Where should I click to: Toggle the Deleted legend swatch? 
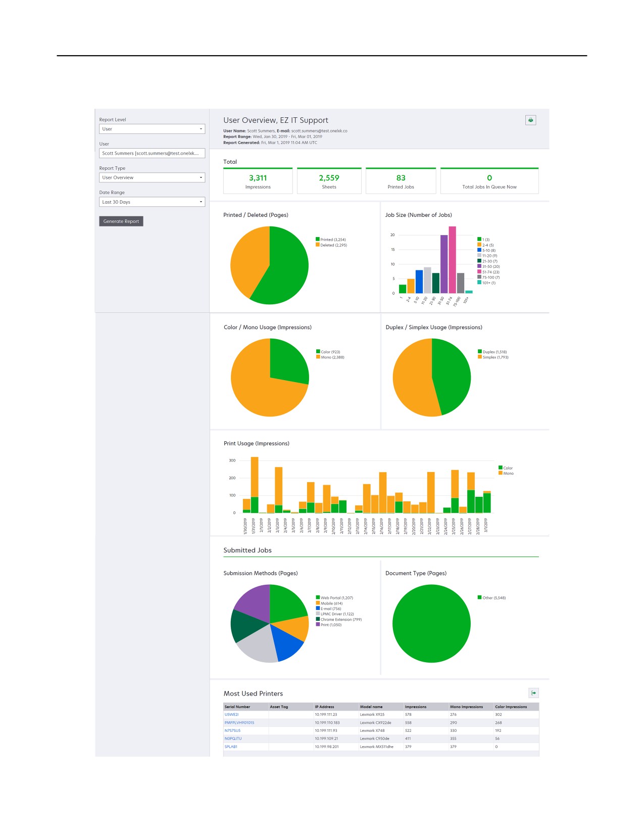pyautogui.click(x=318, y=245)
